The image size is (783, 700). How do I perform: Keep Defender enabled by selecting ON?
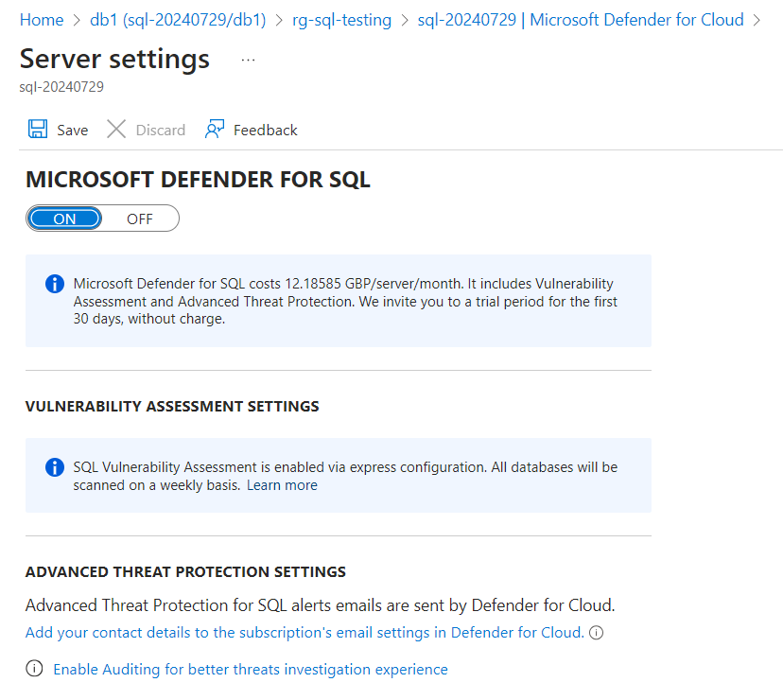[65, 218]
